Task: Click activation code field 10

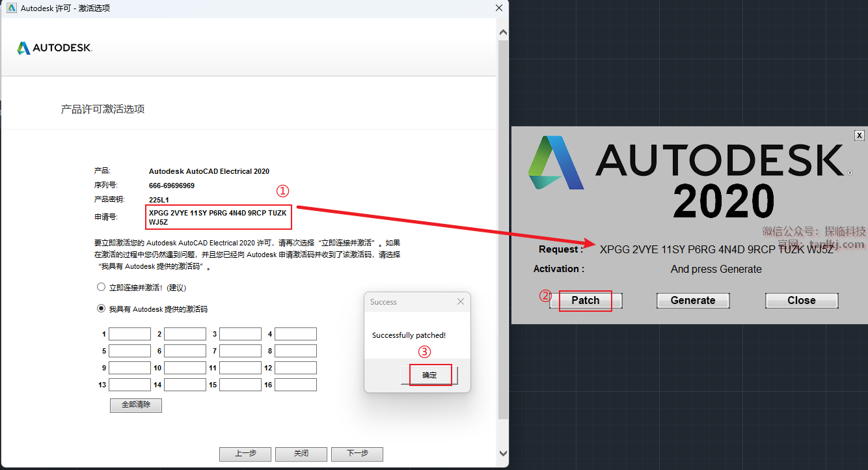Action: (185, 368)
